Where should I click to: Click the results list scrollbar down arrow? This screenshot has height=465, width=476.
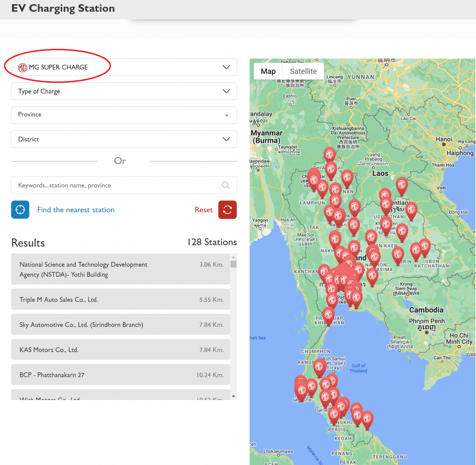(x=234, y=396)
